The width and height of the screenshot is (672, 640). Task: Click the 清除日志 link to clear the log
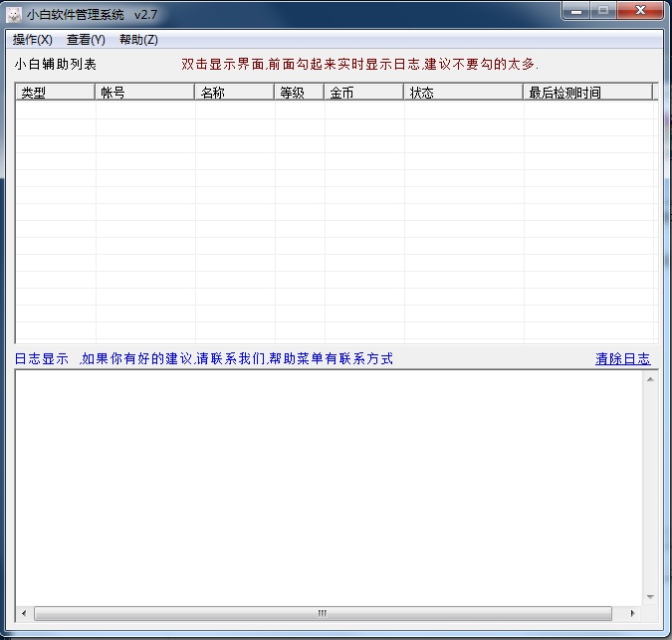pos(622,358)
